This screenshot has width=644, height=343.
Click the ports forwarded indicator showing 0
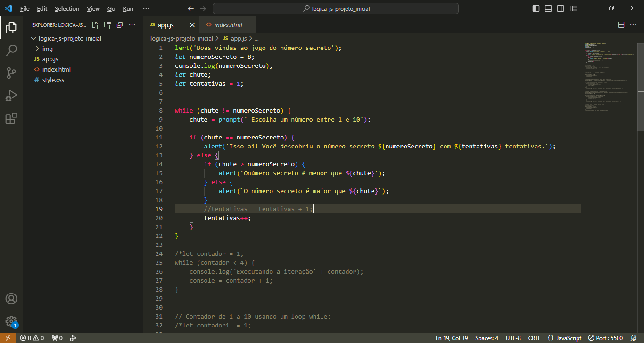point(57,338)
